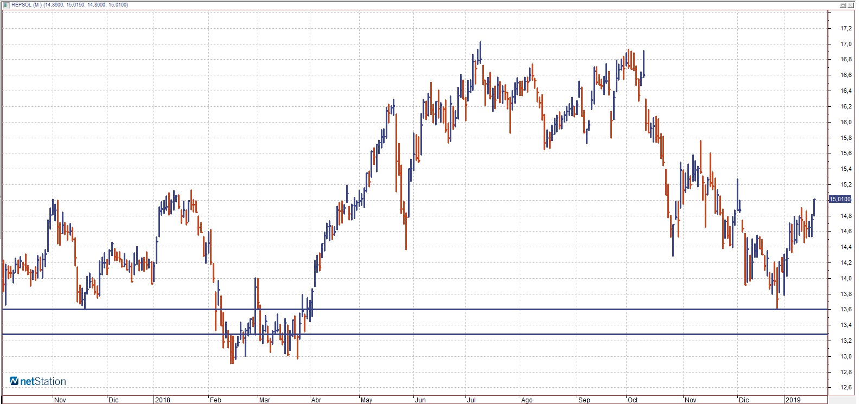Click the May label on time axis
Screen dimensions: 868x404
coord(367,400)
